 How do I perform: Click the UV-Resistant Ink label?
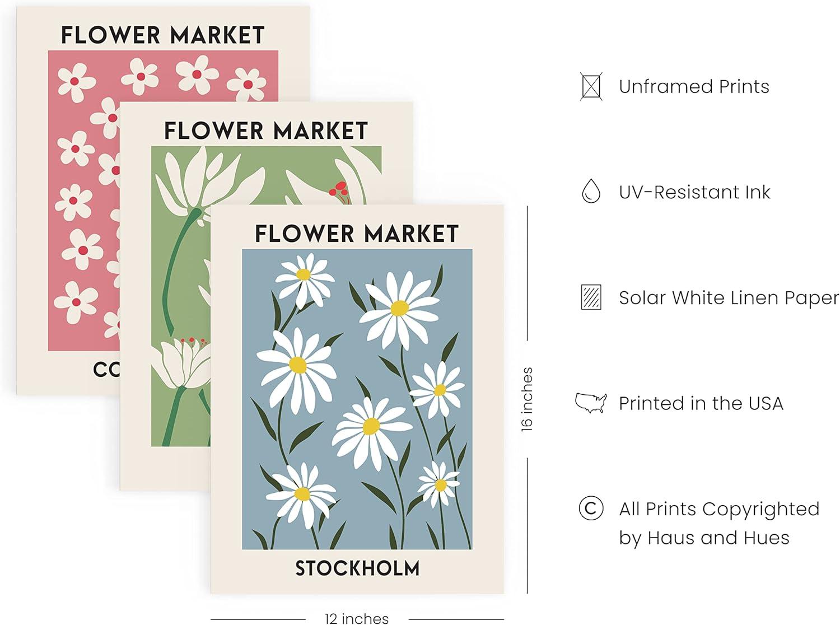pos(694,192)
